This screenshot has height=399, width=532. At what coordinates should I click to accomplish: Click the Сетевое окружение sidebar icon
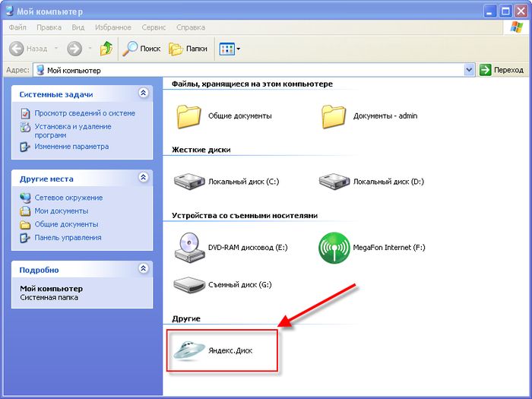pyautogui.click(x=25, y=198)
